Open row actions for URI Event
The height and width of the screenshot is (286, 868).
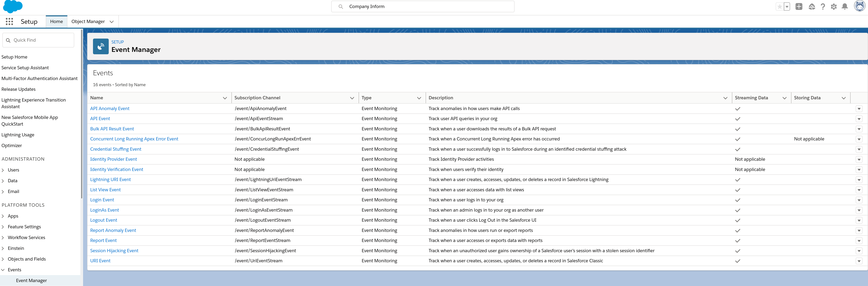pos(859,261)
